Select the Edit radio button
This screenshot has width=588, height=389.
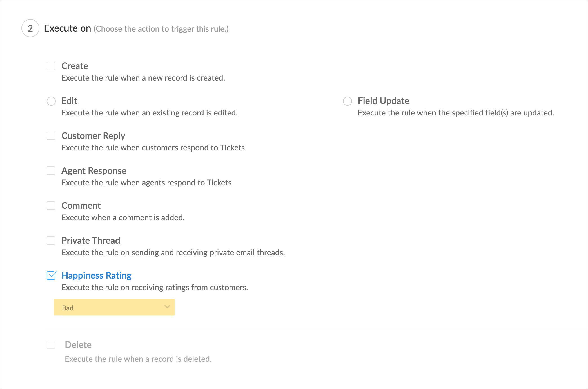51,101
